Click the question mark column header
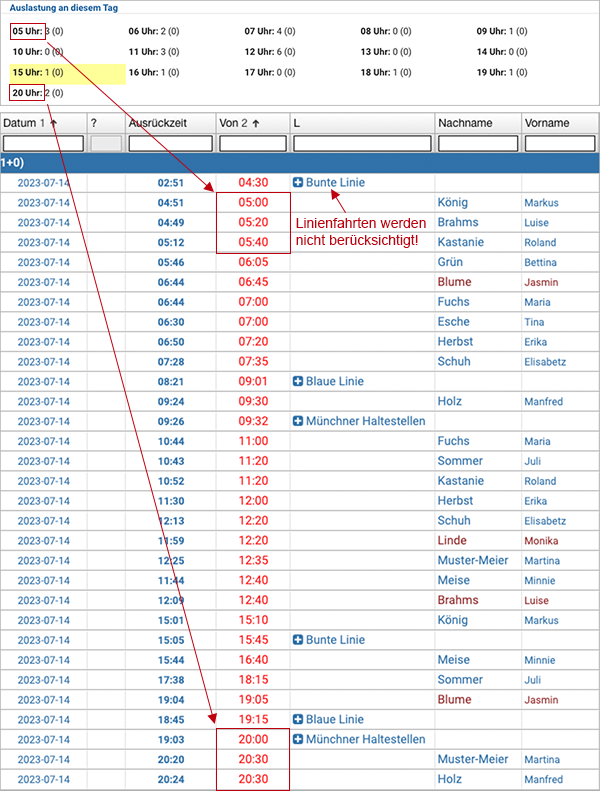 pos(106,123)
